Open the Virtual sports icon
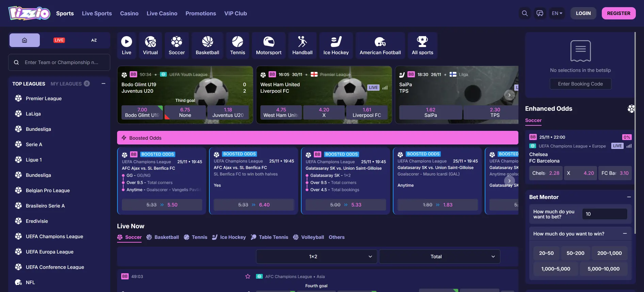 (x=150, y=46)
